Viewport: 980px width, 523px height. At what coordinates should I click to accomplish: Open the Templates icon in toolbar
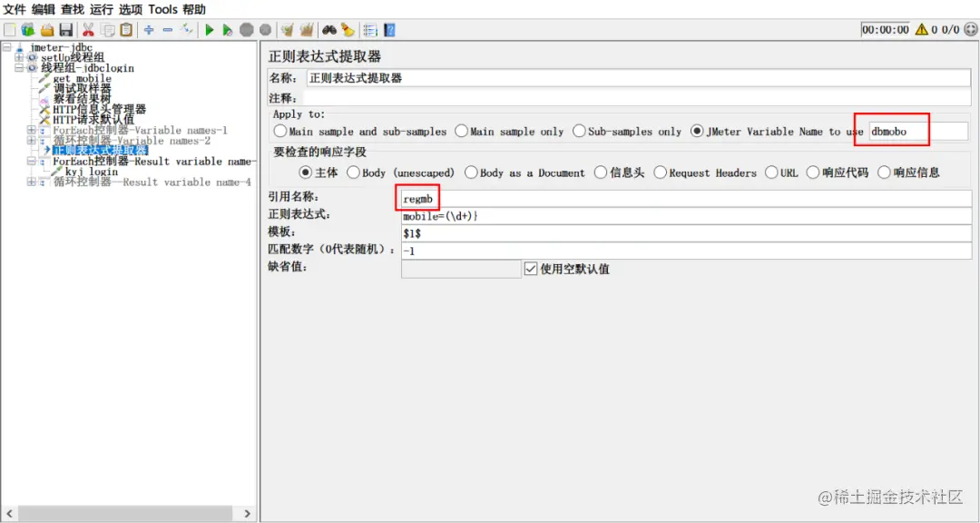(27, 29)
